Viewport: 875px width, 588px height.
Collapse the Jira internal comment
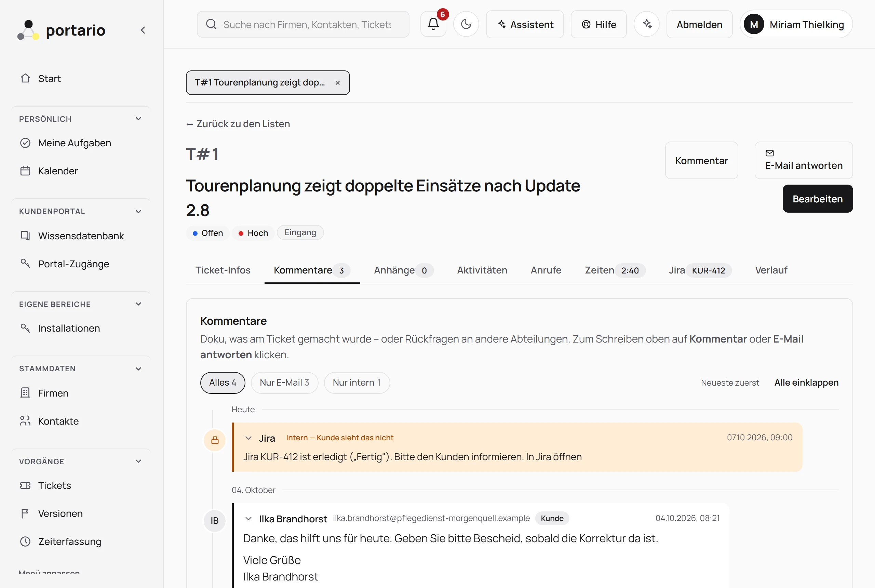click(x=248, y=438)
